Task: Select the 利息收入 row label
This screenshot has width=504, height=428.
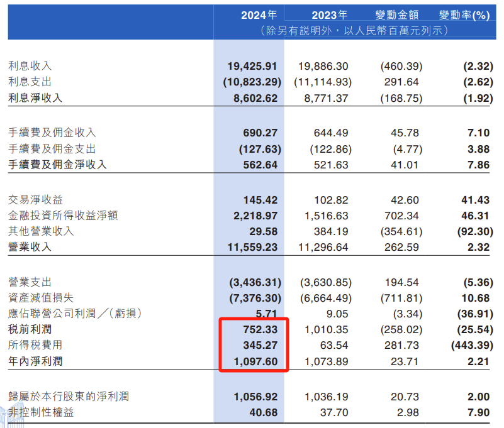Action: point(30,66)
